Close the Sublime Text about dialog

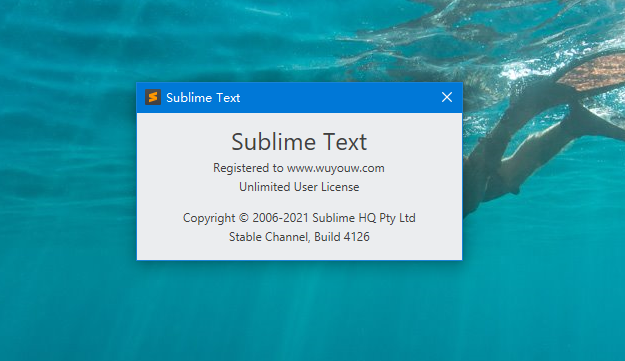pyautogui.click(x=447, y=97)
